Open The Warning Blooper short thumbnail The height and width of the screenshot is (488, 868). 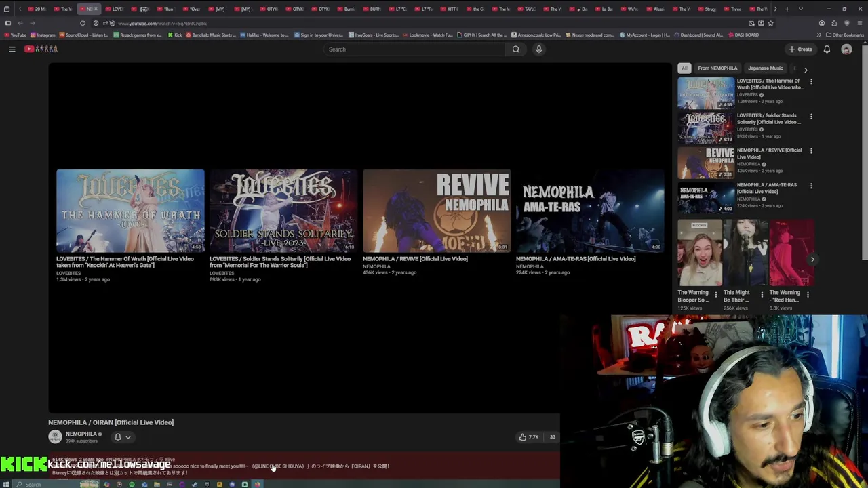pyautogui.click(x=700, y=252)
